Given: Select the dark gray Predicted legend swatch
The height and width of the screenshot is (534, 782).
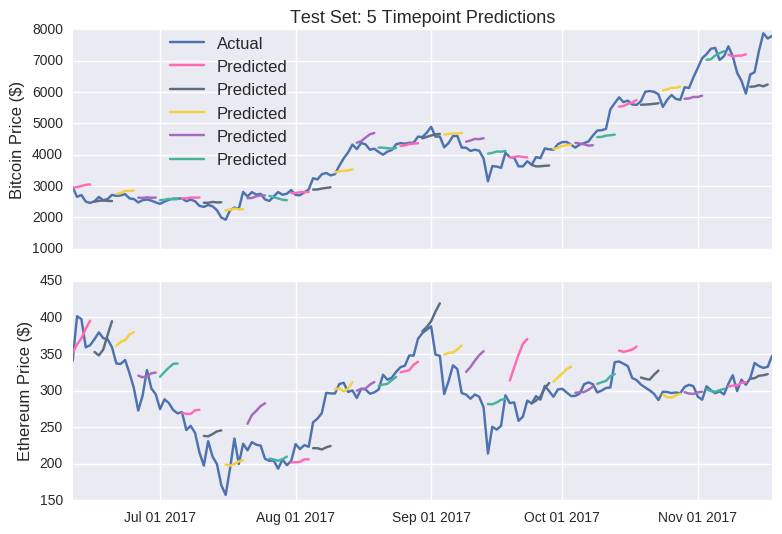Looking at the screenshot, I should 187,90.
